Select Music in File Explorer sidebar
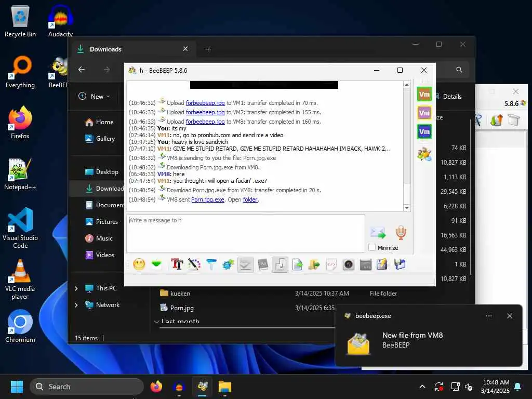The width and height of the screenshot is (532, 399). point(99,238)
